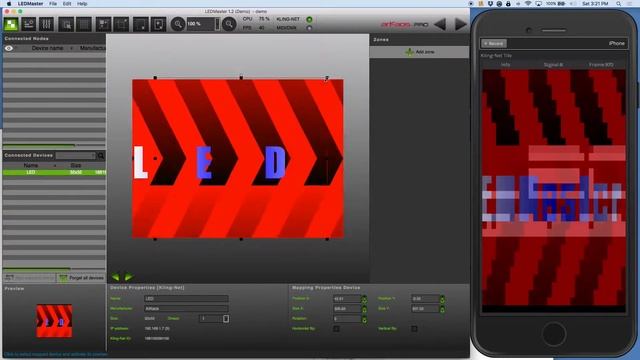Viewport: 640px width, 360px height.
Task: Click the plain grid toolbar icon
Action: point(84,24)
